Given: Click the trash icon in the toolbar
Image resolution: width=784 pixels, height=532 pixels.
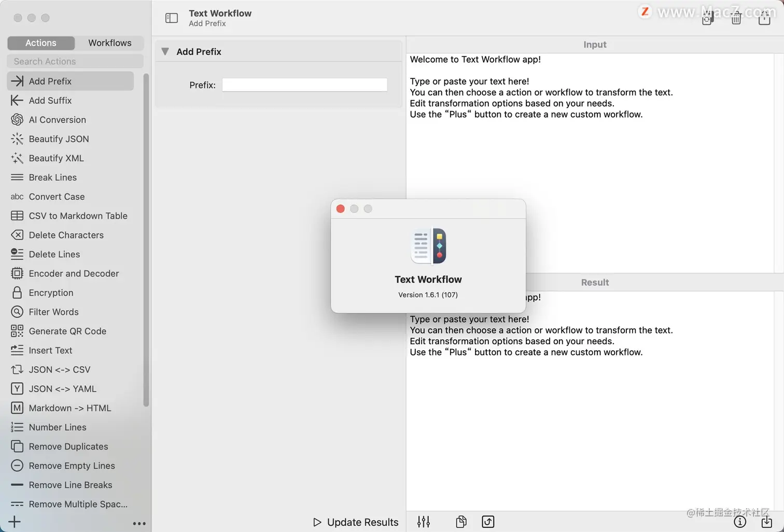Looking at the screenshot, I should 736,19.
